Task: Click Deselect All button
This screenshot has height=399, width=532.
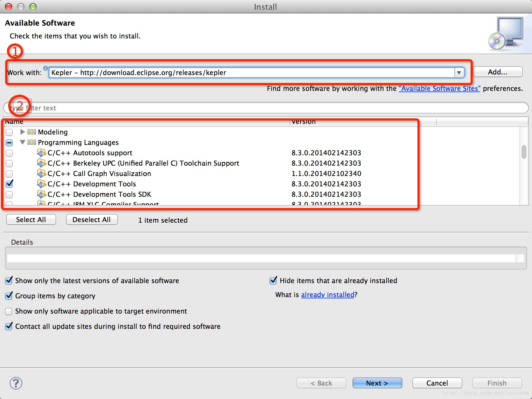Action: click(x=92, y=220)
